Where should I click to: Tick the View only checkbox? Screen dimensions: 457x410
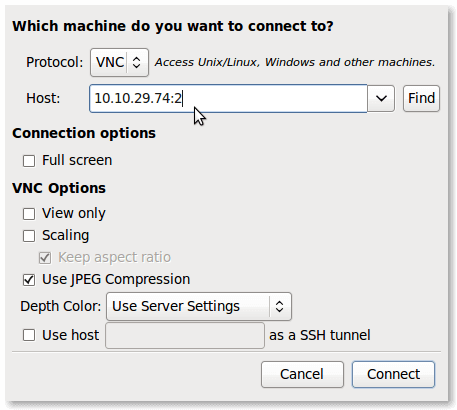tap(29, 214)
